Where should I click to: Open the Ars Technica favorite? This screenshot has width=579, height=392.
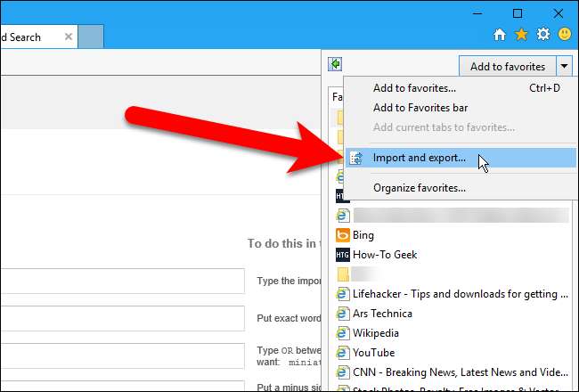coord(382,314)
